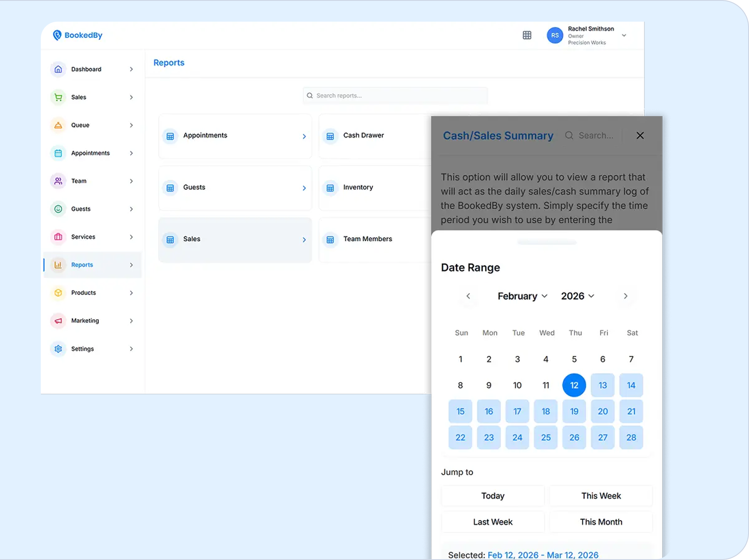
Task: Click the Services briefcase icon
Action: tap(58, 237)
